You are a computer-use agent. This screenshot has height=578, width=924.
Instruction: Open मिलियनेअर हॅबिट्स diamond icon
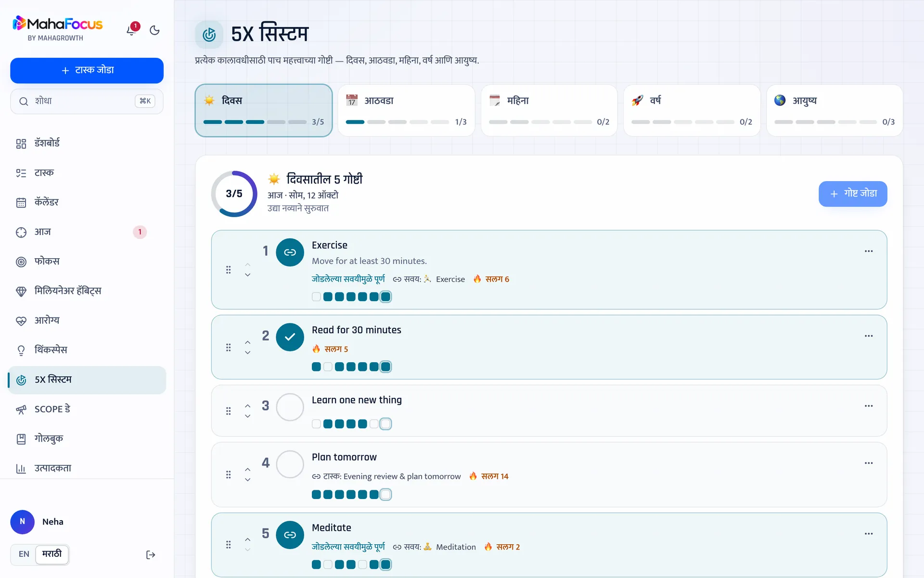[21, 291]
